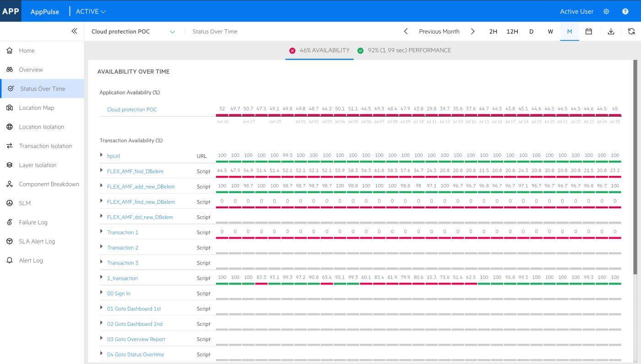This screenshot has width=641, height=364.
Task: Click the FLEX_AMF_find_DBelem transaction link
Action: coord(135,171)
